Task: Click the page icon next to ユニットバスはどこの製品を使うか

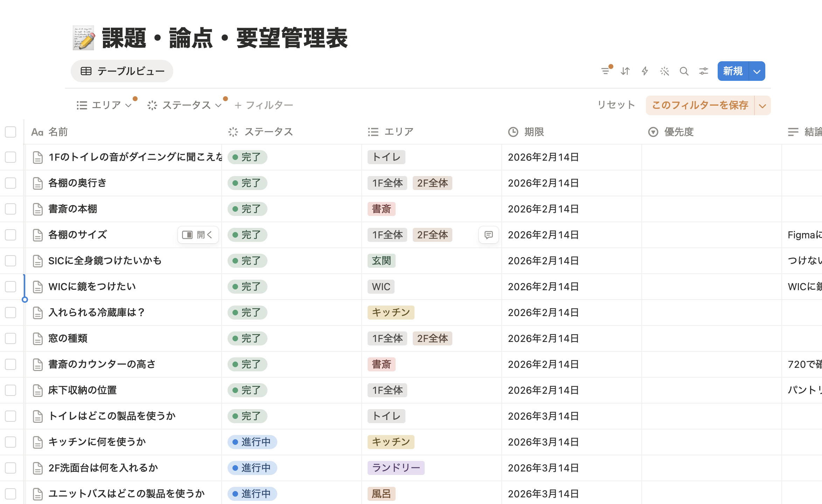Action: (37, 494)
